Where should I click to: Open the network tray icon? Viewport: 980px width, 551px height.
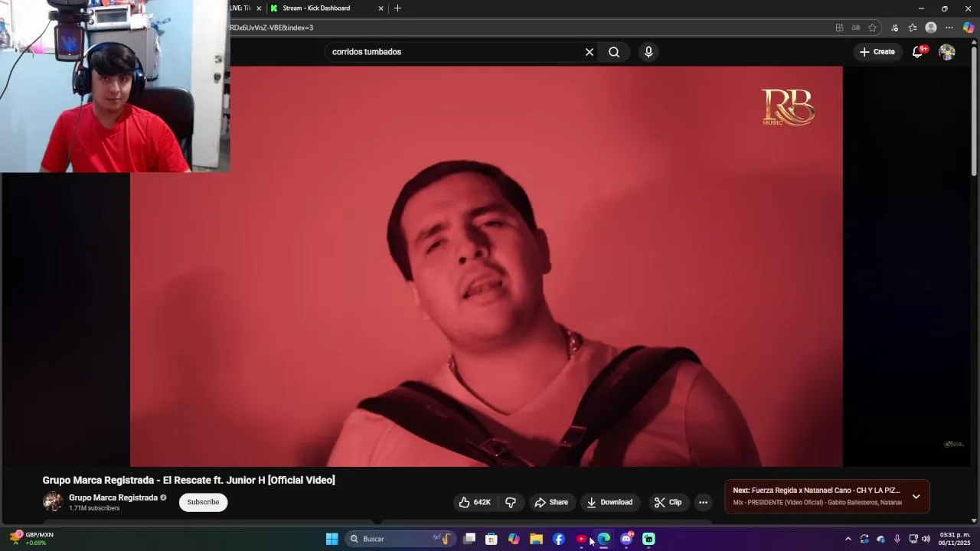(913, 539)
